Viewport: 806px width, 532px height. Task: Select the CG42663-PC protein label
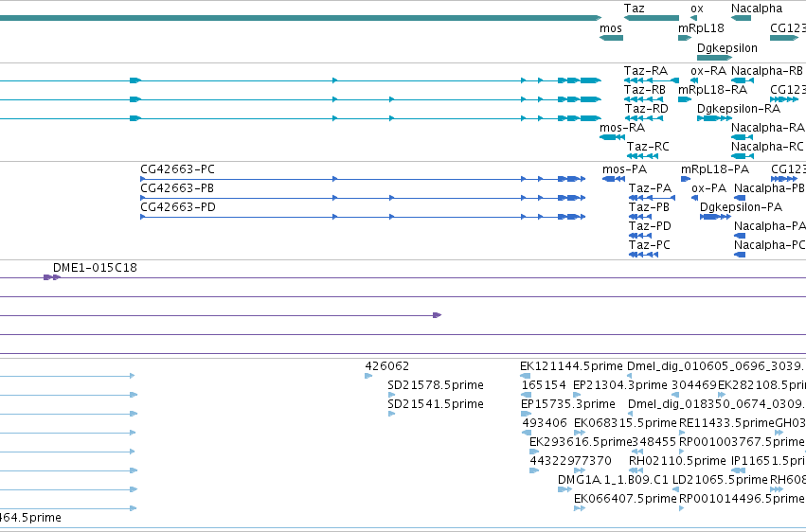[177, 169]
